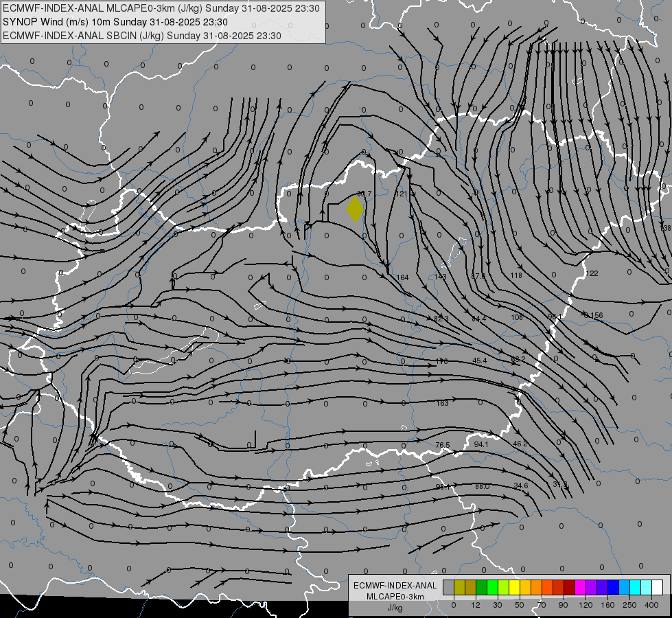Viewport: 672px width, 618px height.
Task: Click the map value 84.4
Action: (x=478, y=319)
